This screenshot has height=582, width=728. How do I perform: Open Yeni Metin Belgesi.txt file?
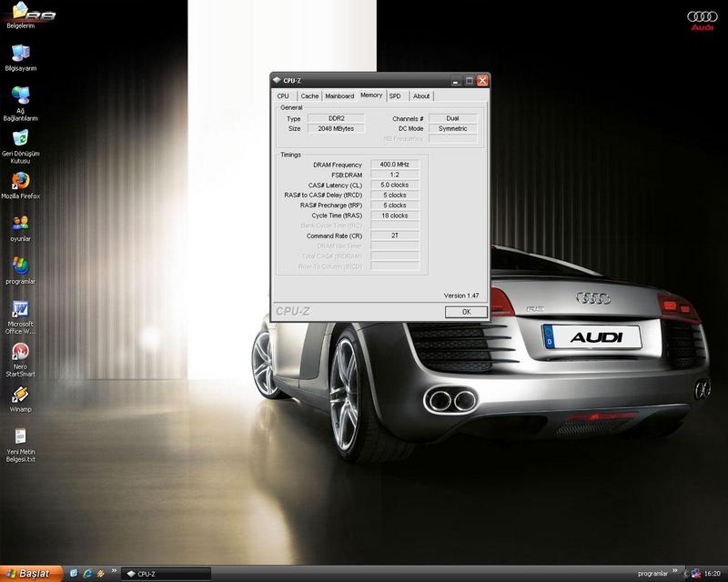pos(20,446)
